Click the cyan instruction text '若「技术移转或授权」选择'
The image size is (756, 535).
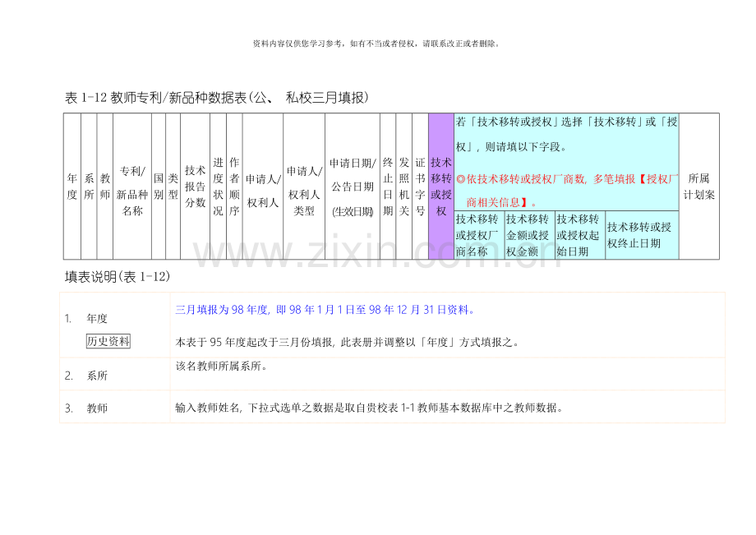coord(567,135)
